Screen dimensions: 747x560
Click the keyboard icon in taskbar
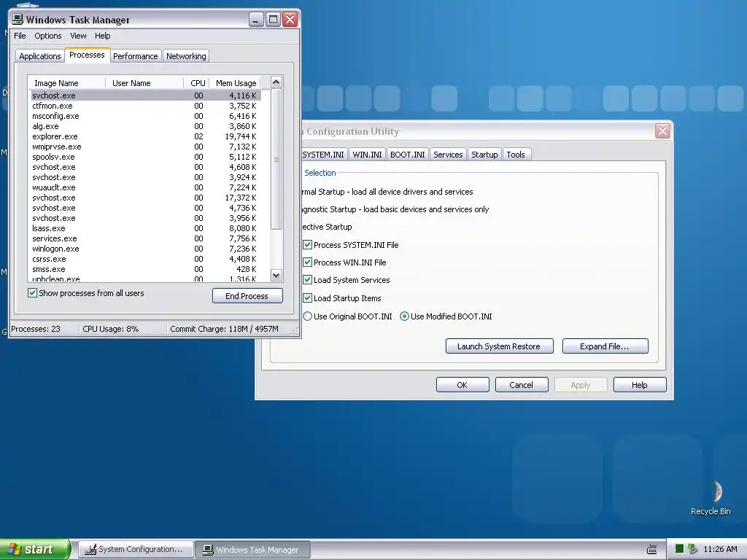point(651,550)
